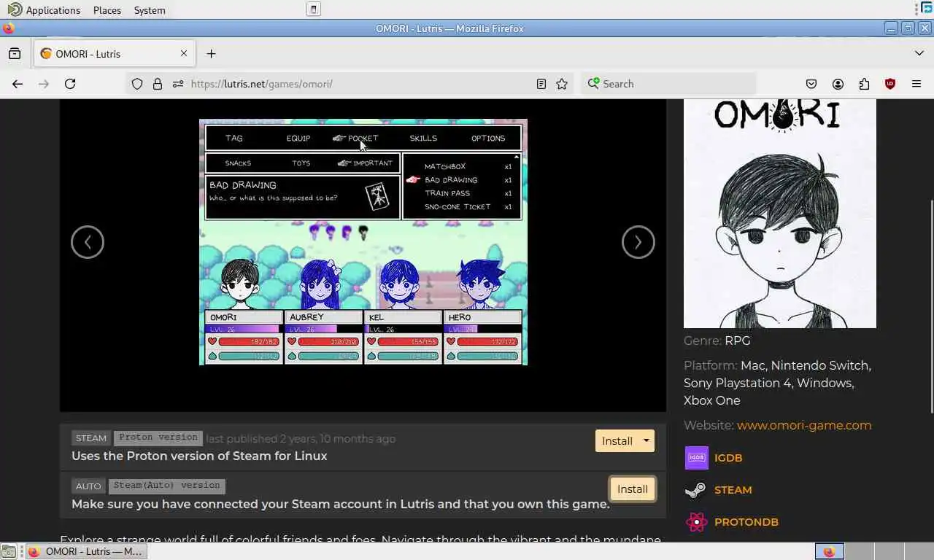Screen dimensions: 934x560
Task: Open the IGDB link
Action: click(728, 458)
